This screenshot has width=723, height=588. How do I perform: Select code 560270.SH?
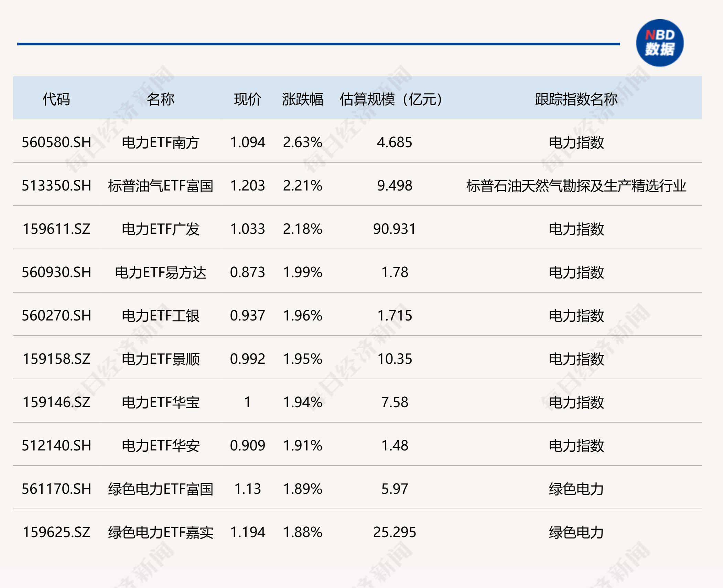56,316
